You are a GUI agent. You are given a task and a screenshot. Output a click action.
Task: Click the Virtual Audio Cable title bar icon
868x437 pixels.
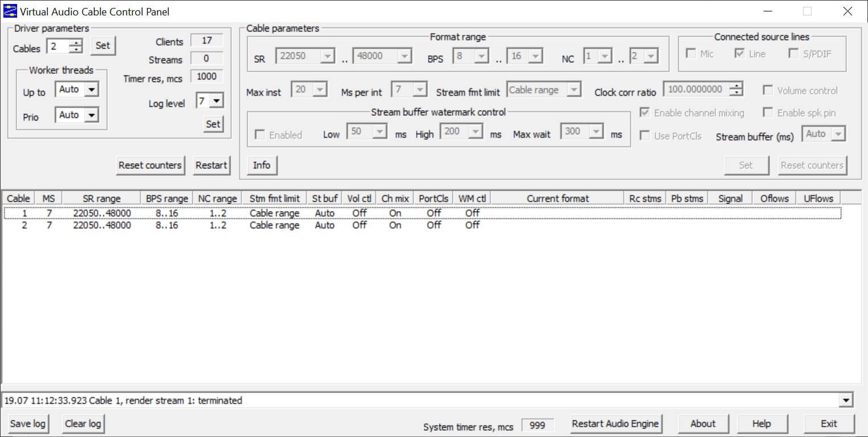pos(10,11)
